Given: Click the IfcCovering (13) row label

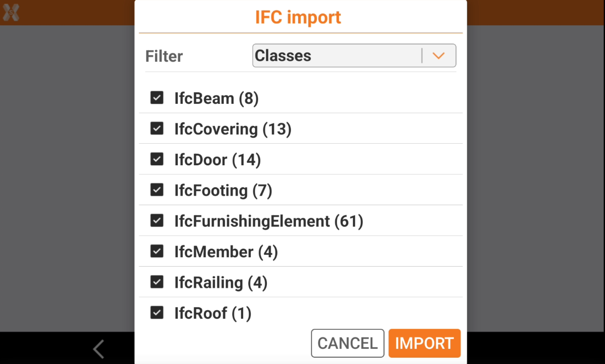Looking at the screenshot, I should pos(233,129).
